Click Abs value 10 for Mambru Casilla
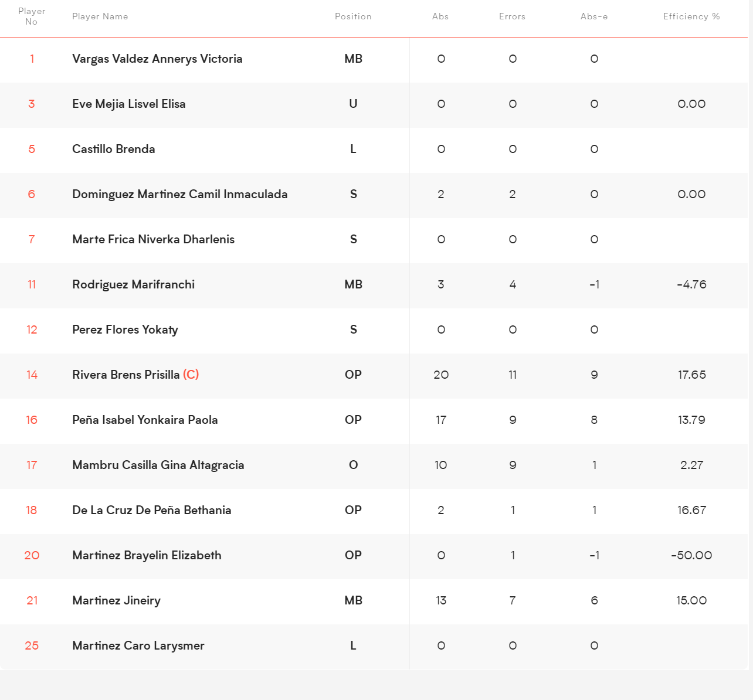753x700 pixels. click(441, 465)
